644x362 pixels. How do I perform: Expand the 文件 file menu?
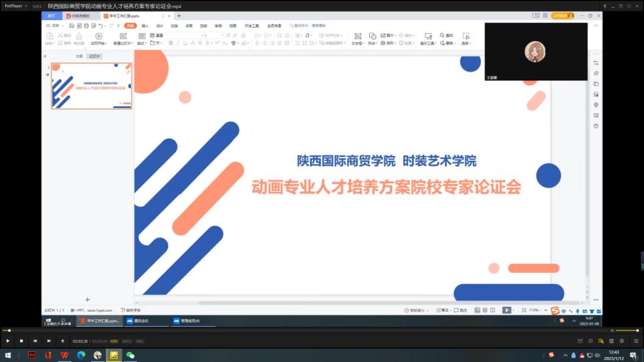tap(55, 26)
